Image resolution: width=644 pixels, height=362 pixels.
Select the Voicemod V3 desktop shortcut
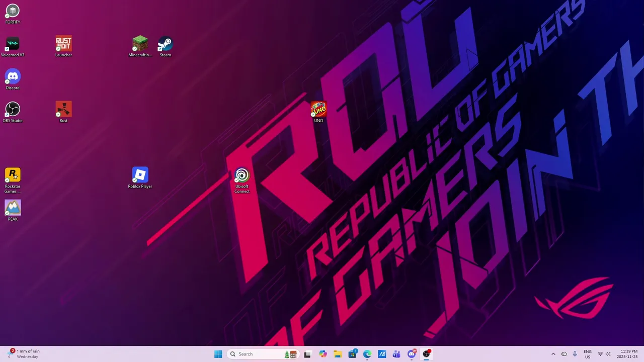pos(13,47)
